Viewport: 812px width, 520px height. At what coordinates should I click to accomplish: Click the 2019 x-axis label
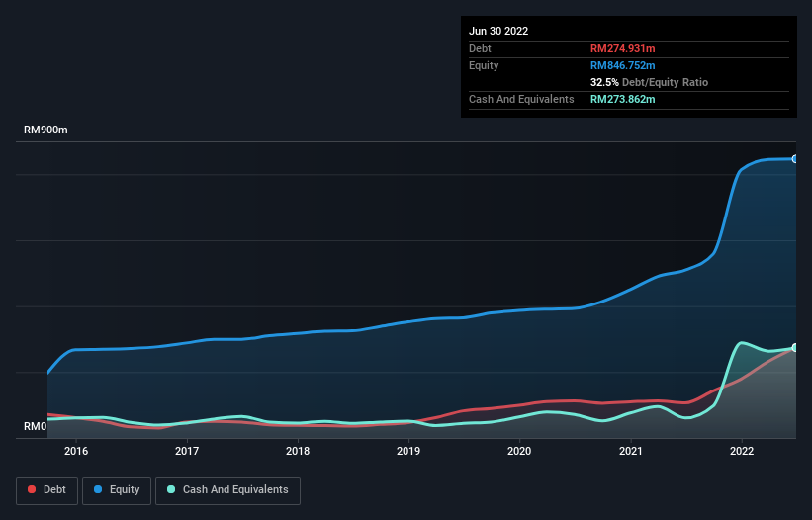[x=408, y=451]
